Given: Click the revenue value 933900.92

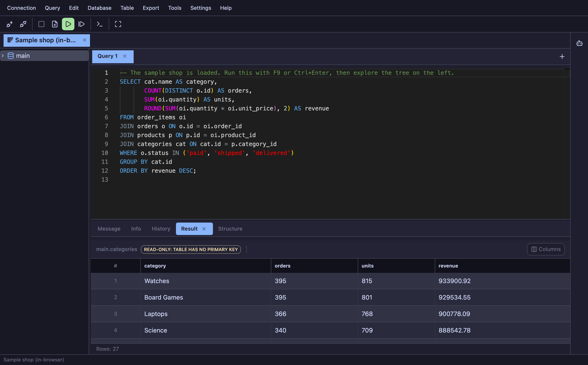Looking at the screenshot, I should coord(454,281).
